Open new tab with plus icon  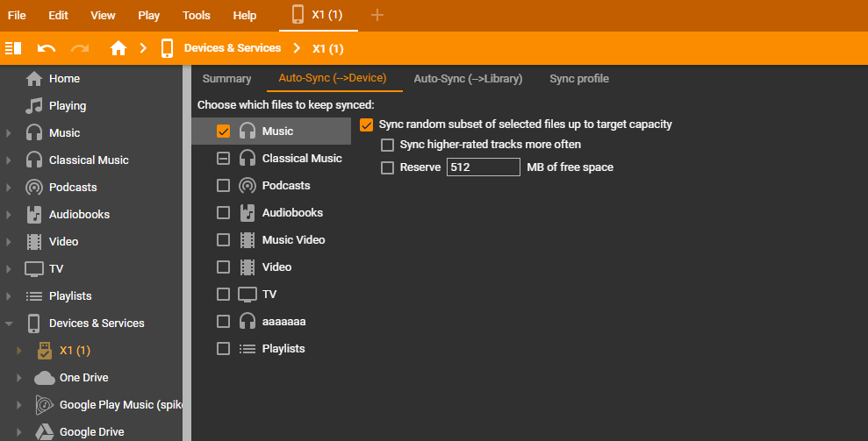coord(377,15)
